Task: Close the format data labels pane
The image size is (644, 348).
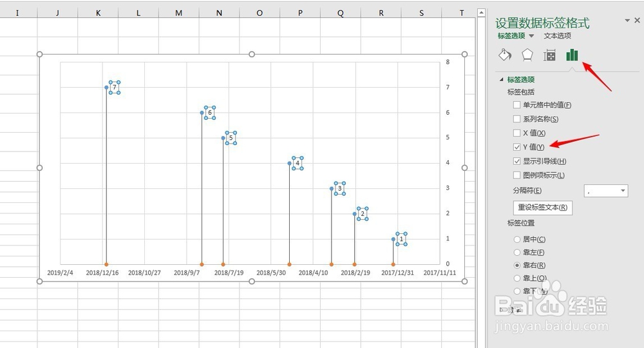Action: pos(637,20)
